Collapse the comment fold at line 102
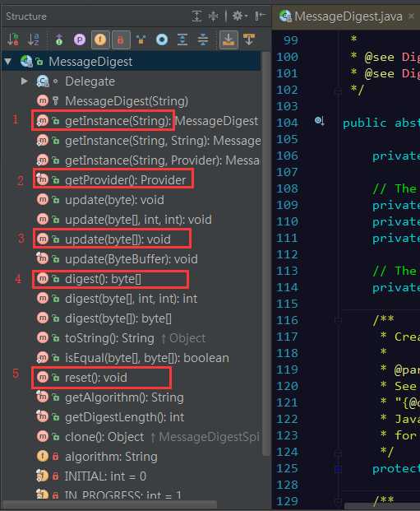Screen dimensions: 420x511 point(338,91)
